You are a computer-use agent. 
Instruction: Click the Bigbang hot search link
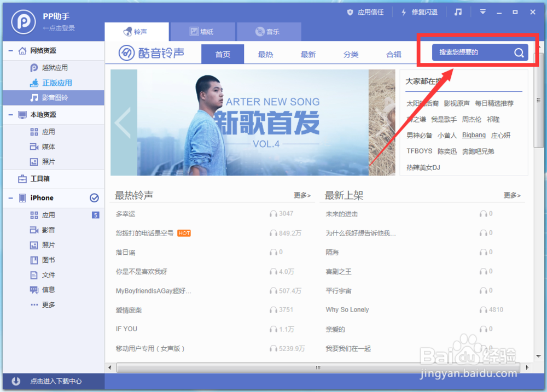click(x=474, y=136)
